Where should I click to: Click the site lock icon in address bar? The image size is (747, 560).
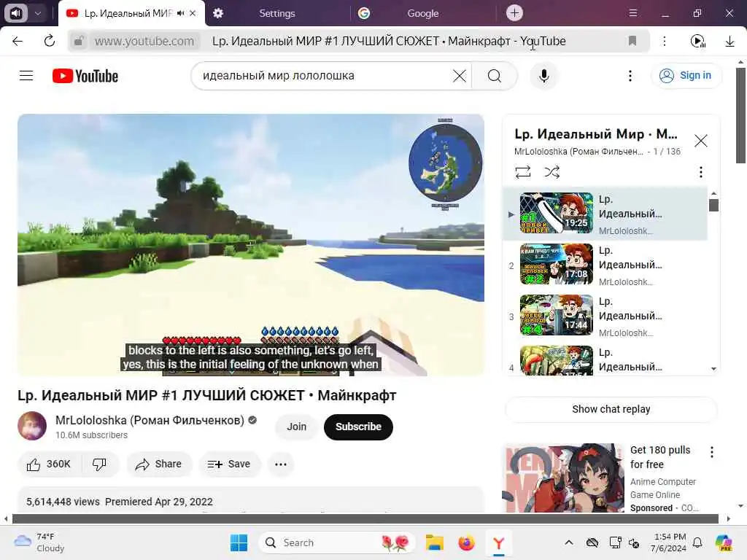point(79,41)
